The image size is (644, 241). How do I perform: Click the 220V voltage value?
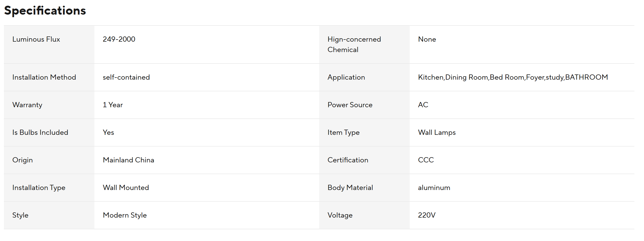click(427, 215)
